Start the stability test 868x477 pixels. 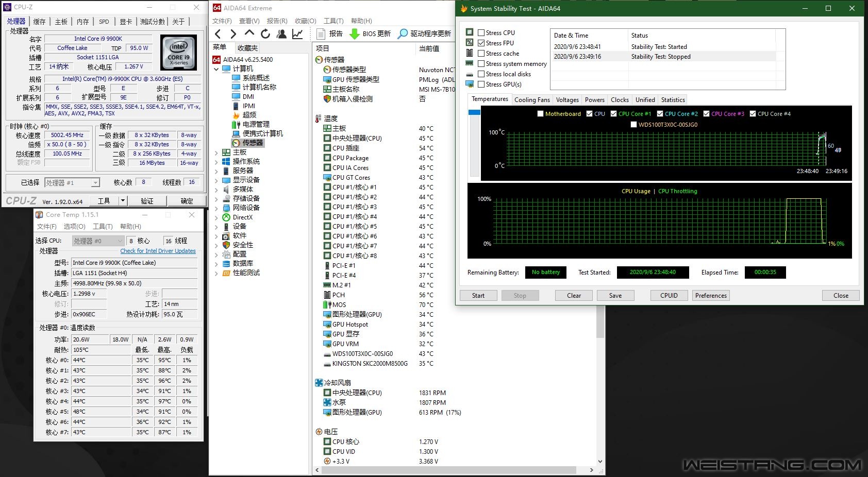click(x=478, y=296)
